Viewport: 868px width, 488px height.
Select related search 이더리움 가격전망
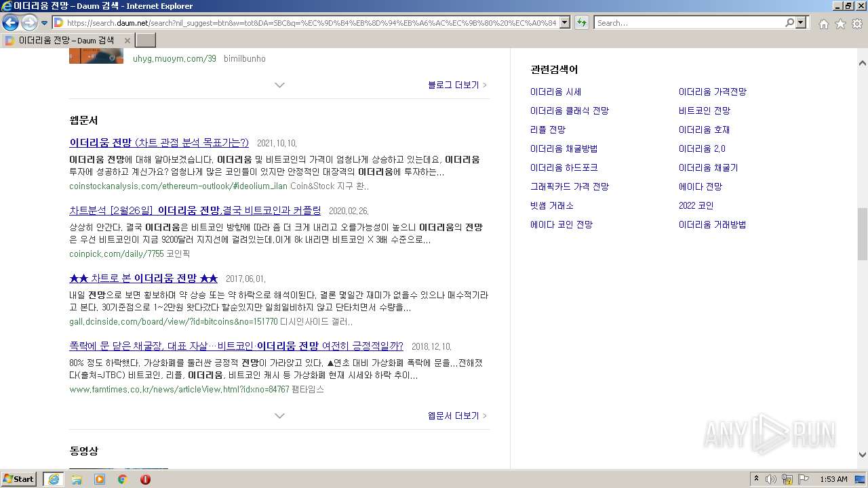[712, 91]
